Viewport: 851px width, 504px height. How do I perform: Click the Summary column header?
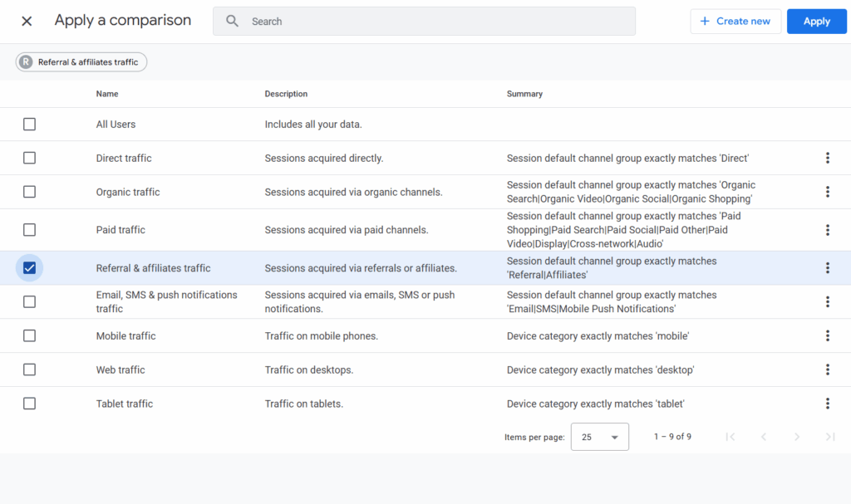coord(524,94)
